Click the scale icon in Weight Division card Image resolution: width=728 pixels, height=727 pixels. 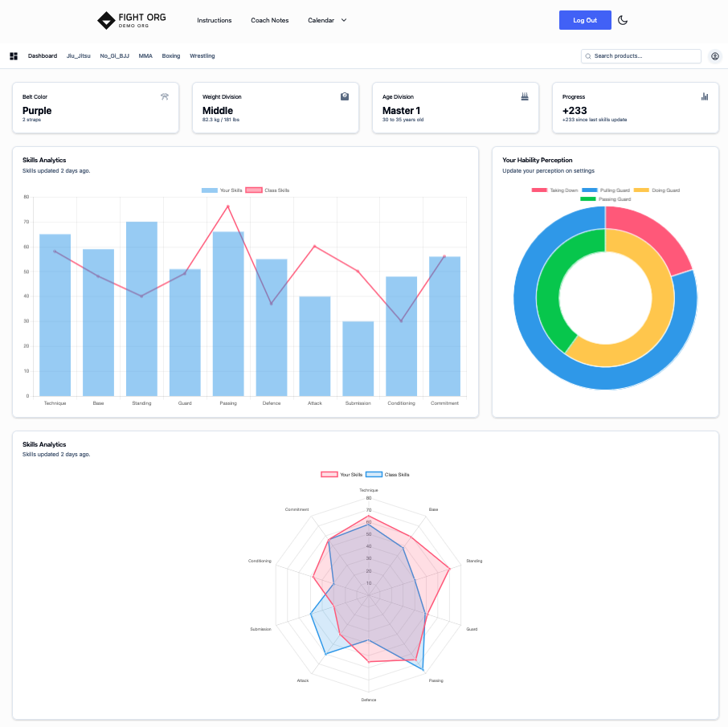(x=345, y=96)
